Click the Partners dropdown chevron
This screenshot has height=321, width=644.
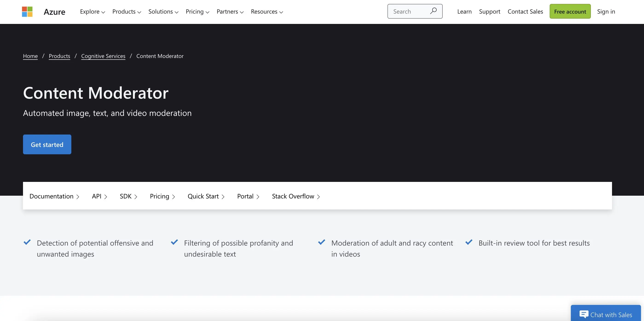pos(242,11)
